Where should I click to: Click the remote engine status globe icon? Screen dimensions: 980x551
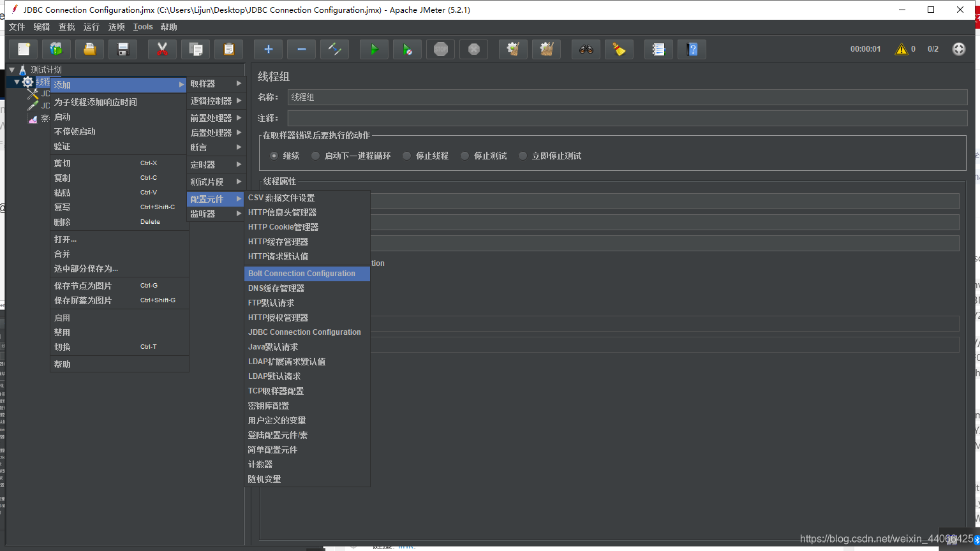tap(958, 49)
